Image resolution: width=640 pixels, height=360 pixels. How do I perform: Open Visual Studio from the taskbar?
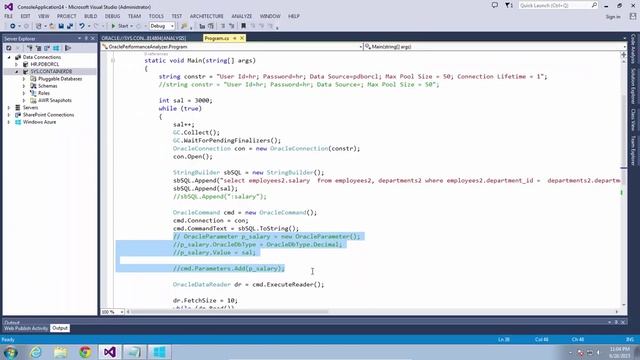pyautogui.click(x=109, y=352)
